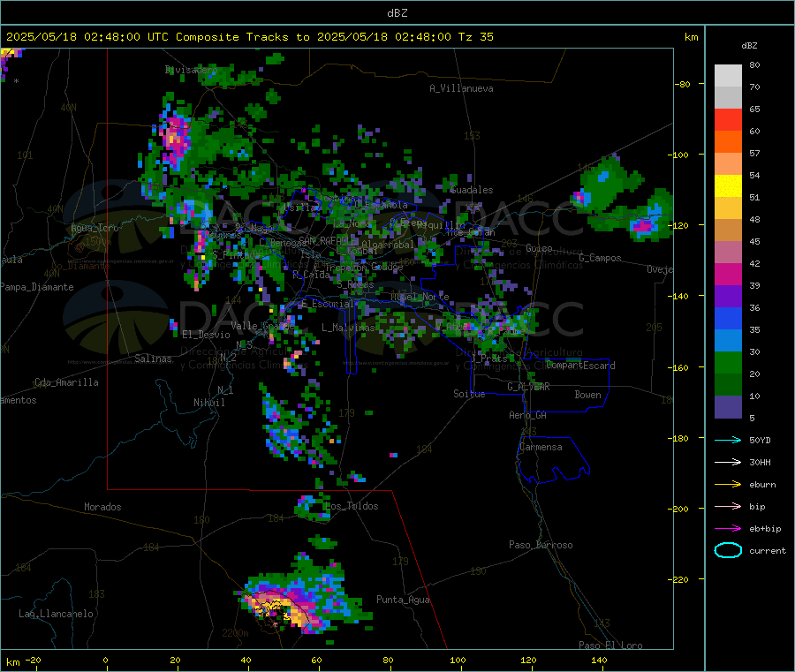Click the 30HM white arrow legend icon
Viewport: 795px width, 672px height.
(728, 462)
